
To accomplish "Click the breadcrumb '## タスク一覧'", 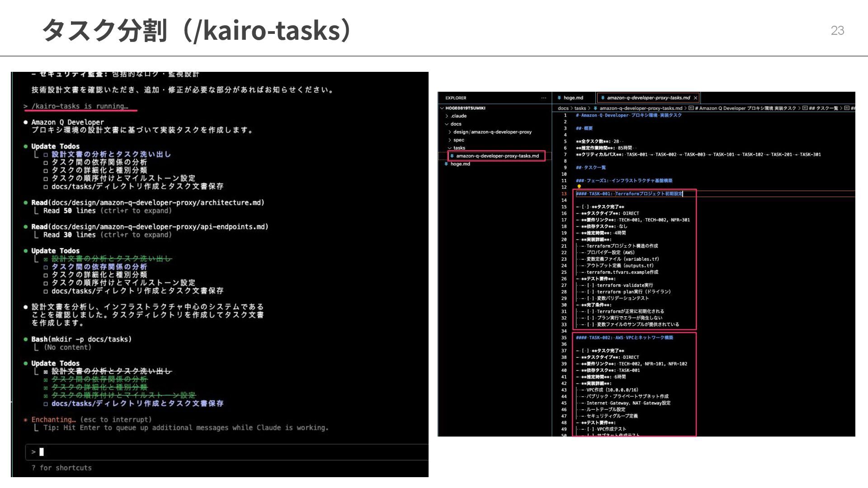I will (823, 108).
